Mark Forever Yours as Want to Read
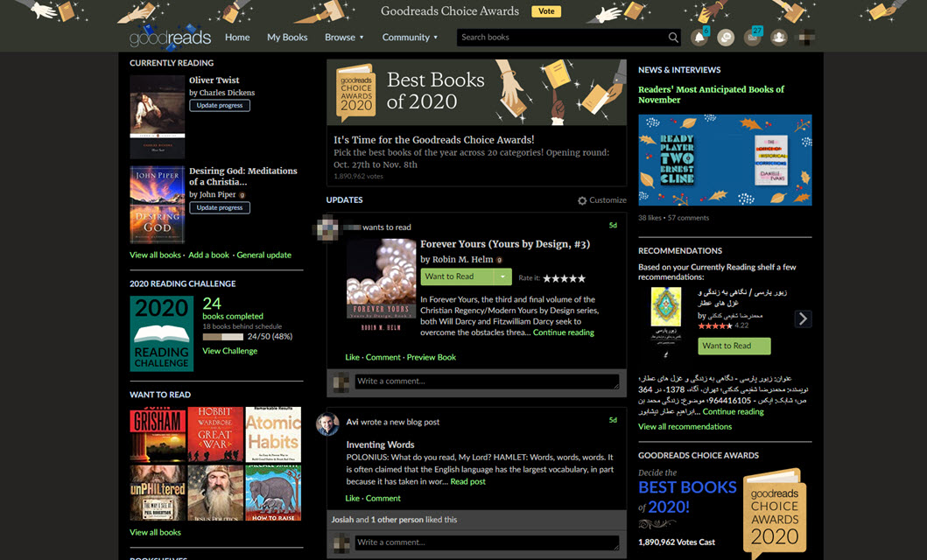Image resolution: width=927 pixels, height=560 pixels. click(457, 276)
